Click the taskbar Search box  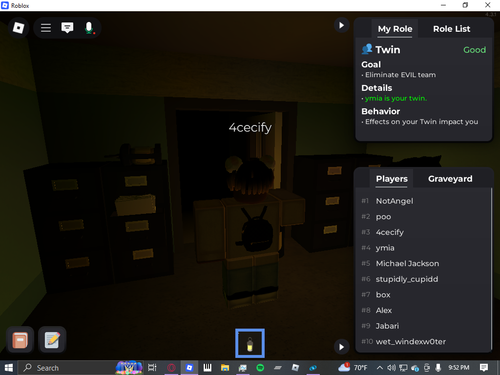pyautogui.click(x=80, y=368)
